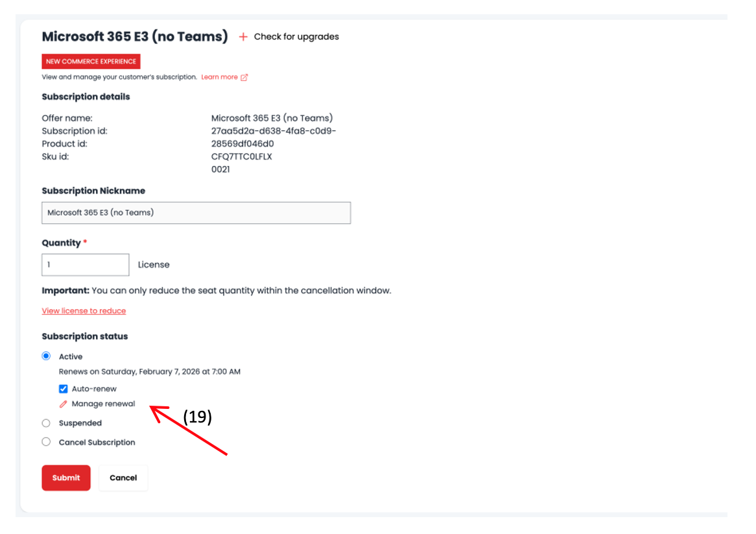Image resolution: width=756 pixels, height=534 pixels.
Task: Click the NEW COMMERCE EXPERIENCE badge
Action: 91,62
